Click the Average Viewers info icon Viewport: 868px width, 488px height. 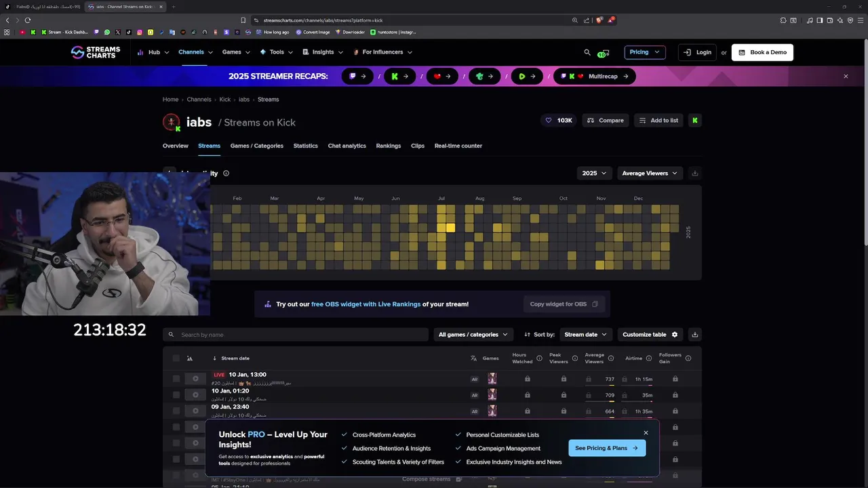point(610,359)
